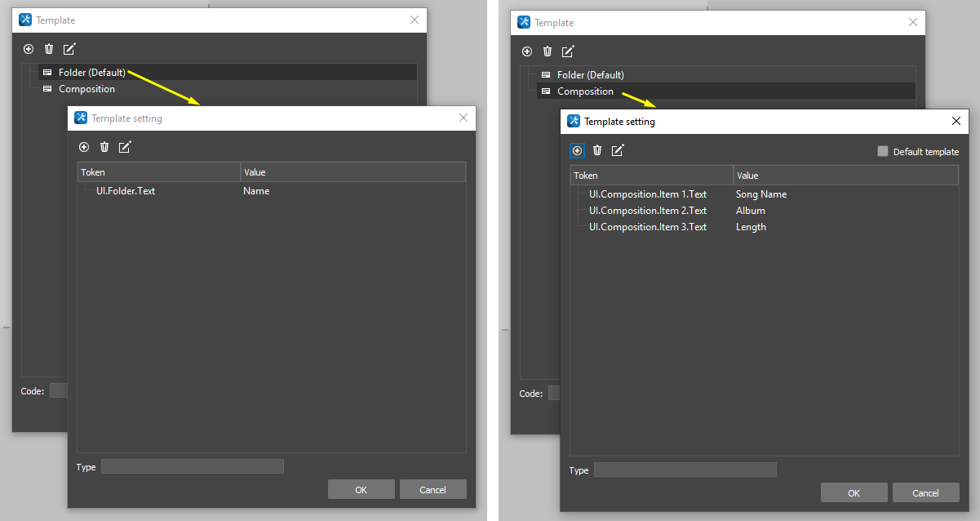Select the highlighted Composition template entry
This screenshot has height=521, width=980.
coord(585,91)
